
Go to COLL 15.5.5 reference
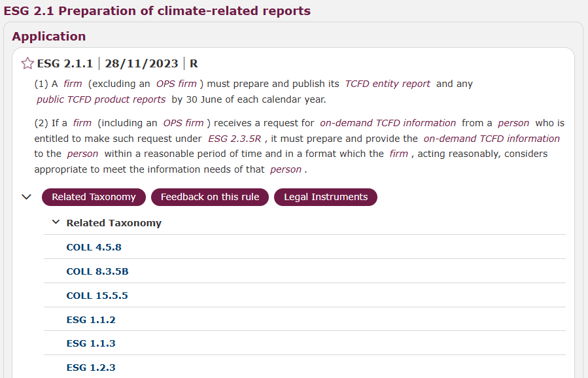pos(97,296)
